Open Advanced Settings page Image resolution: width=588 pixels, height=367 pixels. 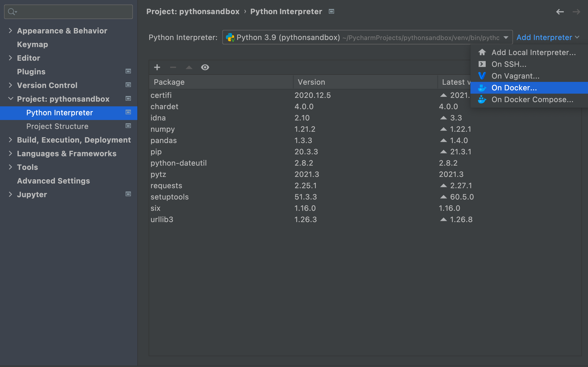point(53,181)
